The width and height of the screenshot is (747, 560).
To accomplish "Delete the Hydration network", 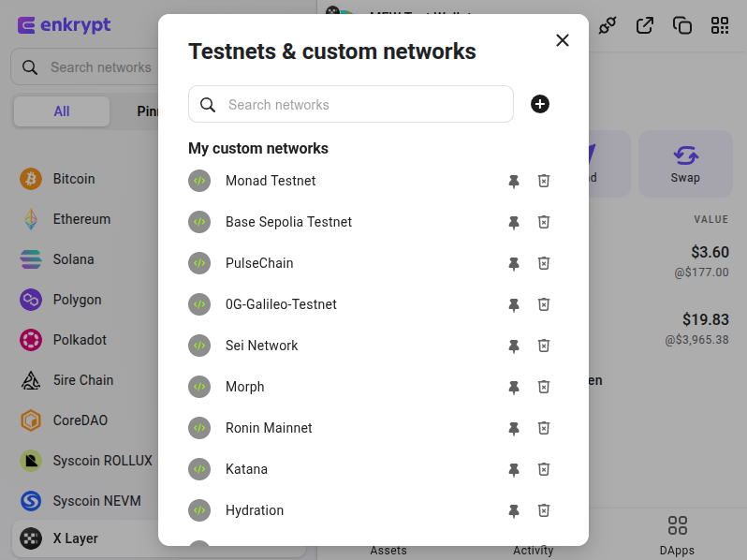I will tap(544, 511).
